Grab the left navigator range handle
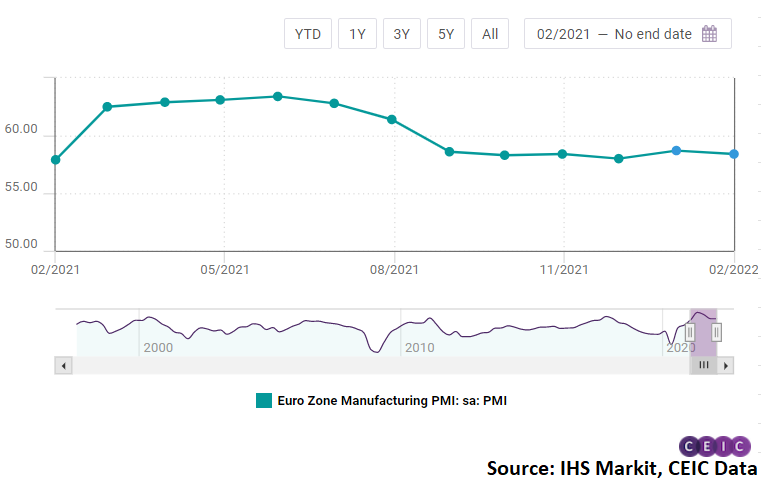This screenshot has width=761, height=481. [x=690, y=331]
